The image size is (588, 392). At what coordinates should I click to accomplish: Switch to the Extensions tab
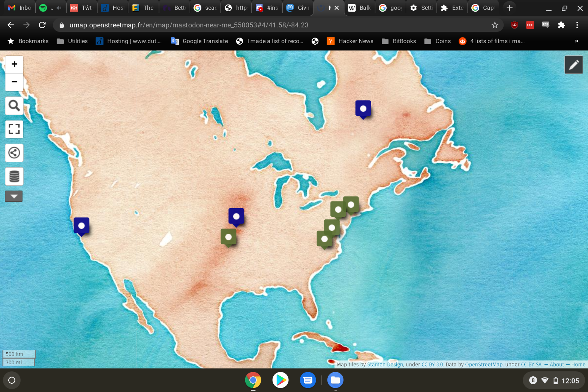click(x=452, y=8)
